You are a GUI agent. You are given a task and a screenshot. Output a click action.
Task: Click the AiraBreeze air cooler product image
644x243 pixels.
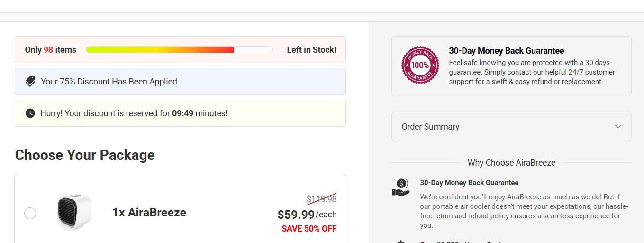(73, 212)
